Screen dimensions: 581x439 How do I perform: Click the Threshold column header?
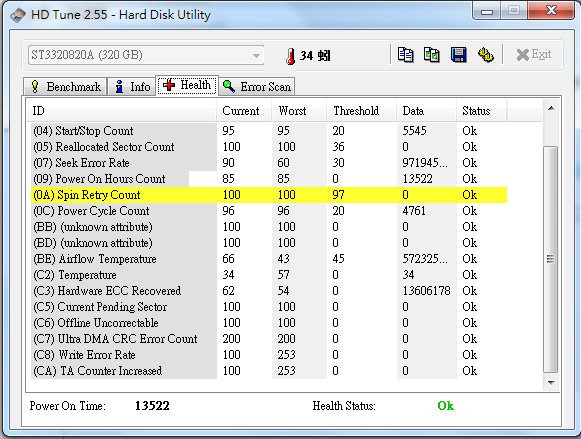362,111
